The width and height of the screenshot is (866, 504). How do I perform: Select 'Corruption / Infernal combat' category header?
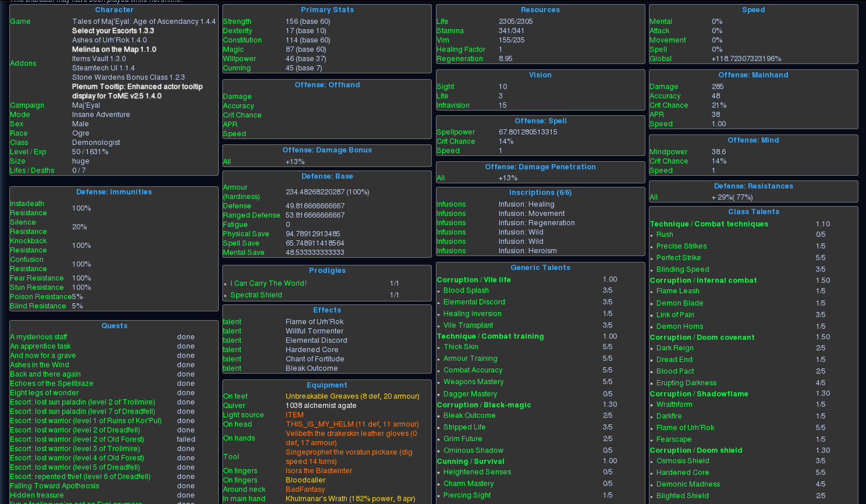coord(703,281)
